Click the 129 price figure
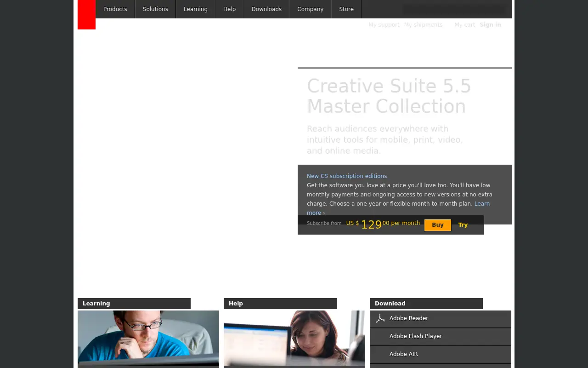 (x=372, y=224)
